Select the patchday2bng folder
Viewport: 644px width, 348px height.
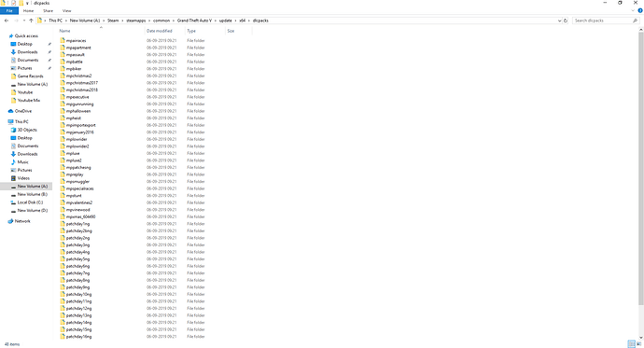78,230
